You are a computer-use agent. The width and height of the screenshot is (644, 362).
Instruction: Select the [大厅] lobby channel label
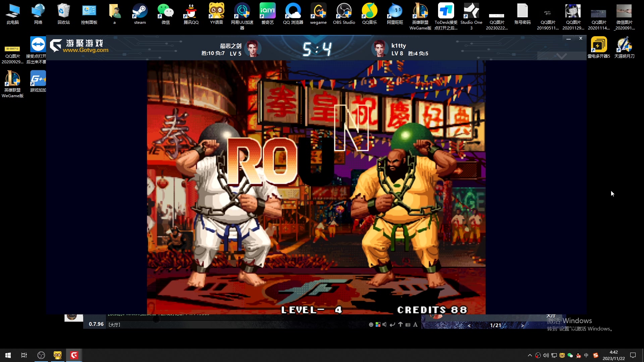click(114, 324)
